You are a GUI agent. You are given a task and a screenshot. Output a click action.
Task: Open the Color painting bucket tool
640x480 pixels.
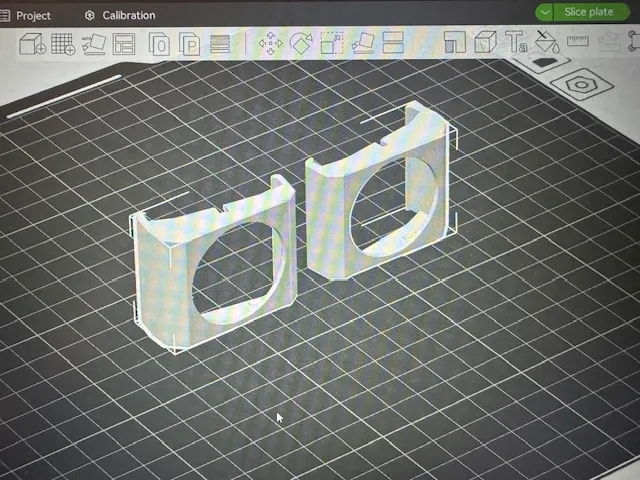point(547,41)
